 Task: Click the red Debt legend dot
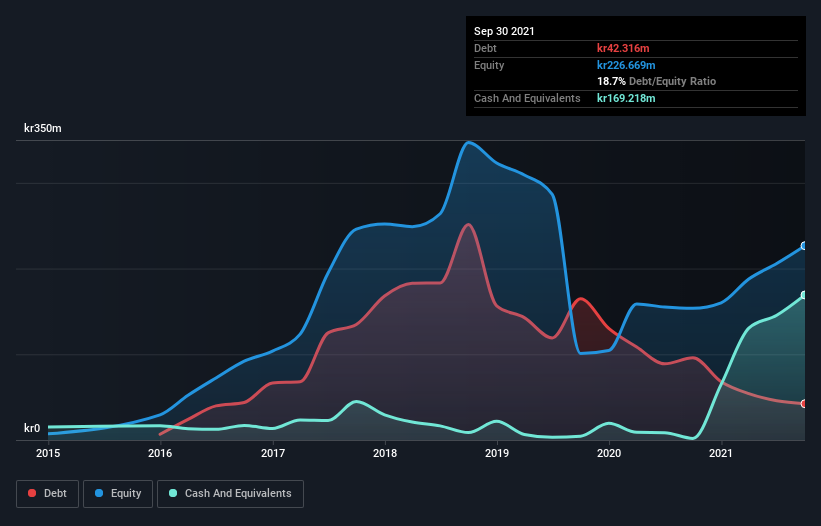(x=32, y=493)
